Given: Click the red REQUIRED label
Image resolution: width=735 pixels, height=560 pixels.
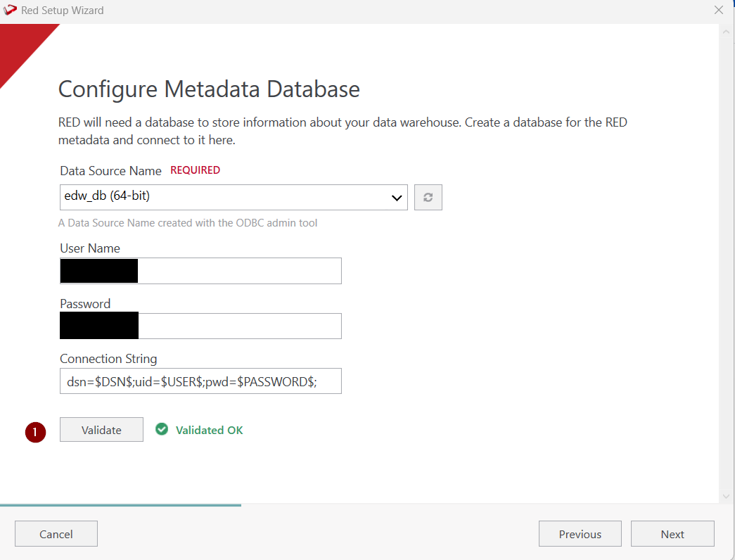Looking at the screenshot, I should [x=195, y=170].
